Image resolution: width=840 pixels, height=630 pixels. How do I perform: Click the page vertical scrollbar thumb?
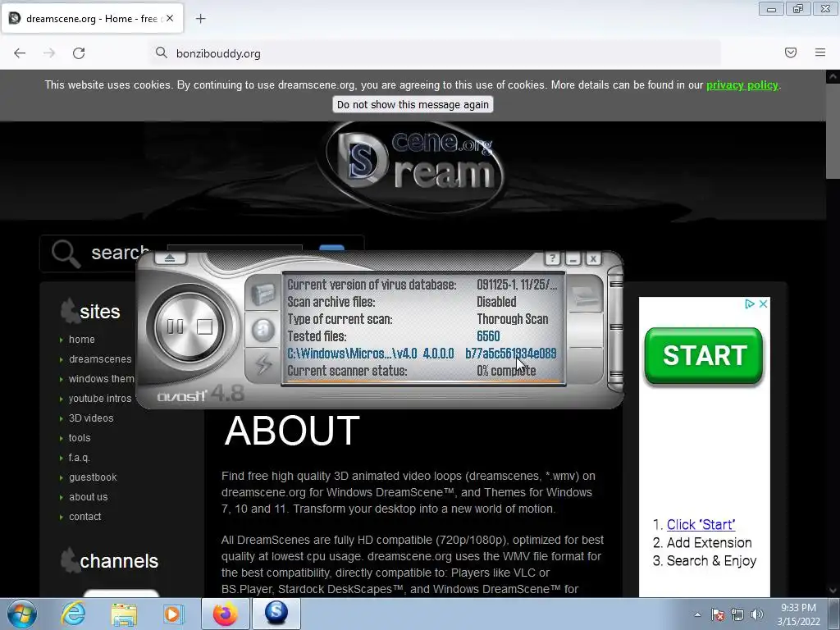pos(833,131)
